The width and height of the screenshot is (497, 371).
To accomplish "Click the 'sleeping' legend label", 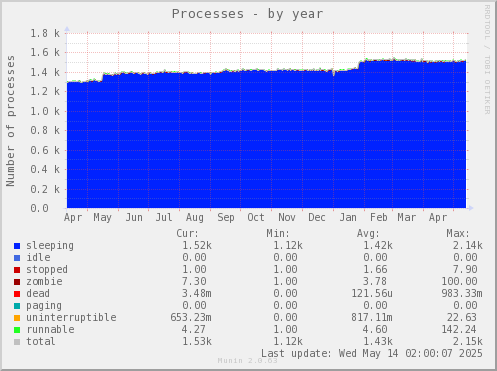I will coord(50,246).
